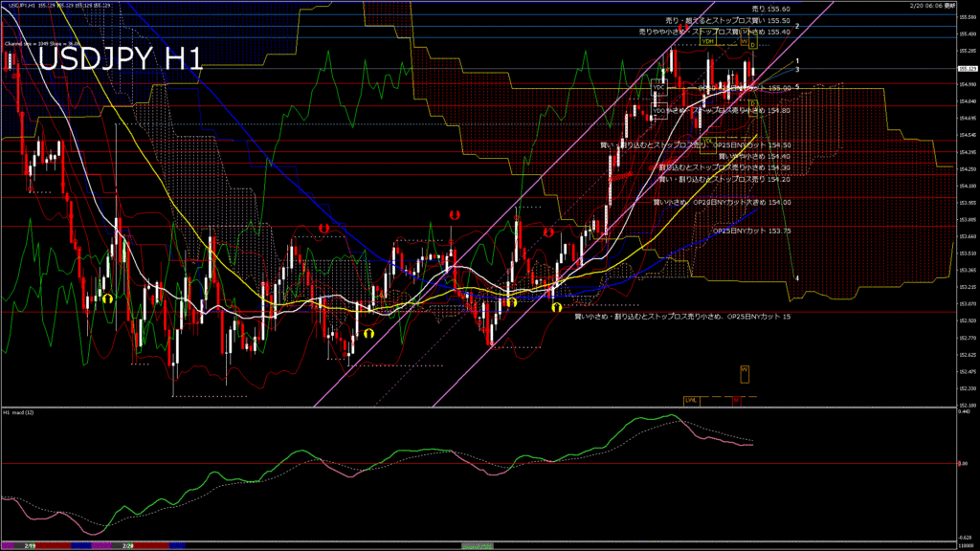Pick the topmost red circle signal marker

tap(455, 216)
